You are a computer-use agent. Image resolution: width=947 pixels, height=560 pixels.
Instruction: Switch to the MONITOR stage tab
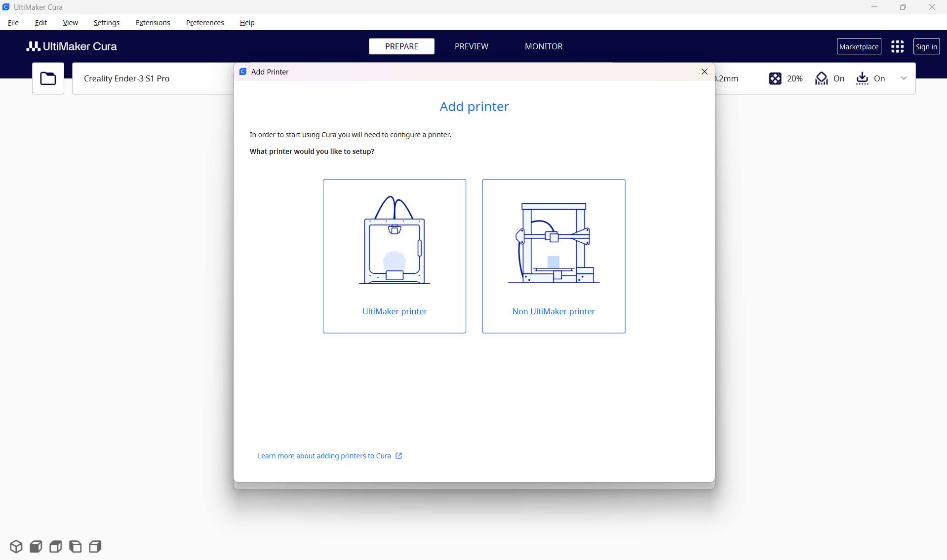[x=544, y=46]
